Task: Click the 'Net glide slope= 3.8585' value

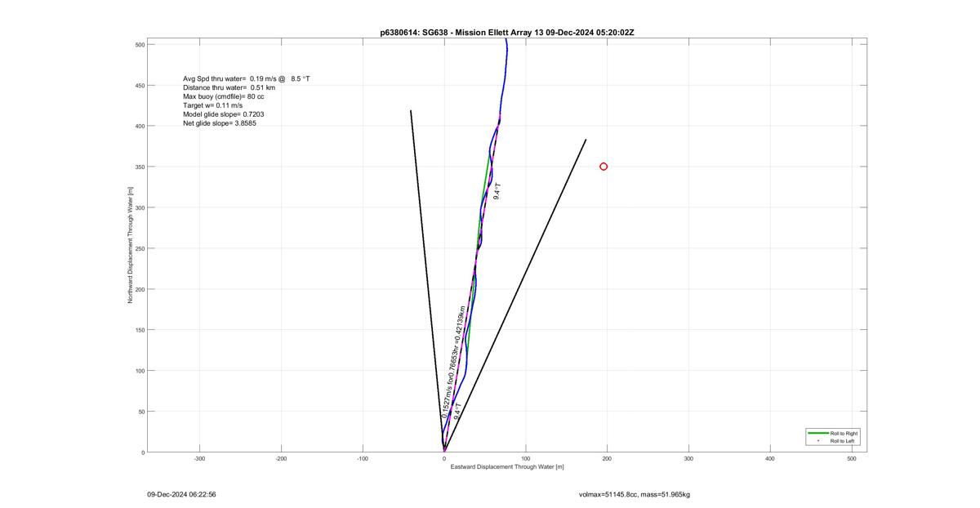Action: [x=220, y=123]
